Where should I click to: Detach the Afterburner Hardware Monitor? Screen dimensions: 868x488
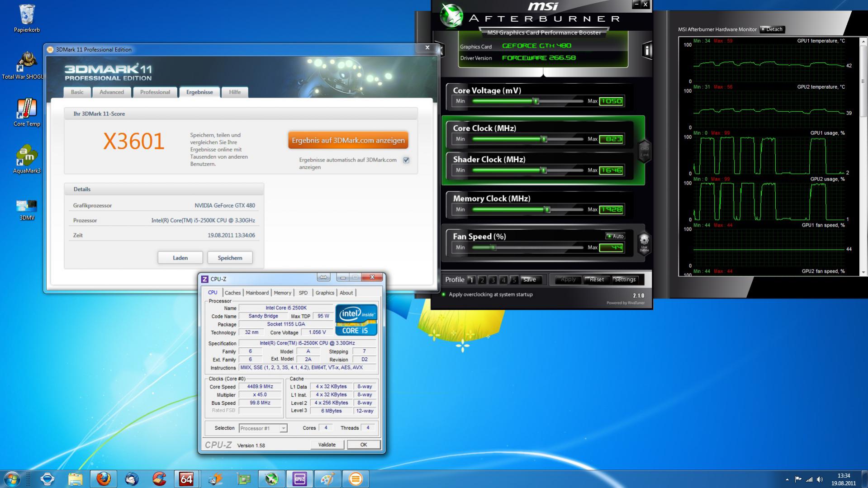click(773, 29)
